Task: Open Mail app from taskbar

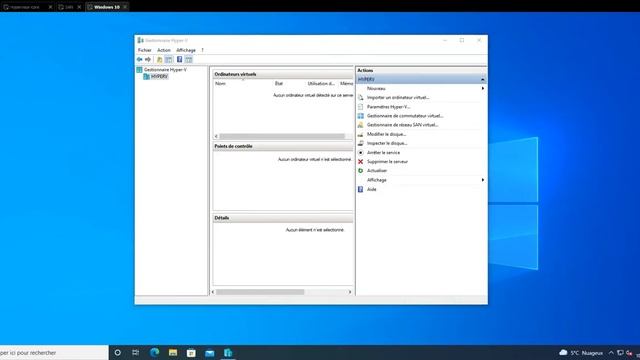Action: click(210, 353)
